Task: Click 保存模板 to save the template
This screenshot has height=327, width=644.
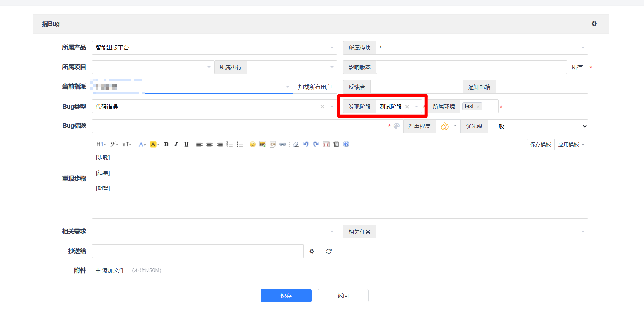Action: click(x=540, y=145)
